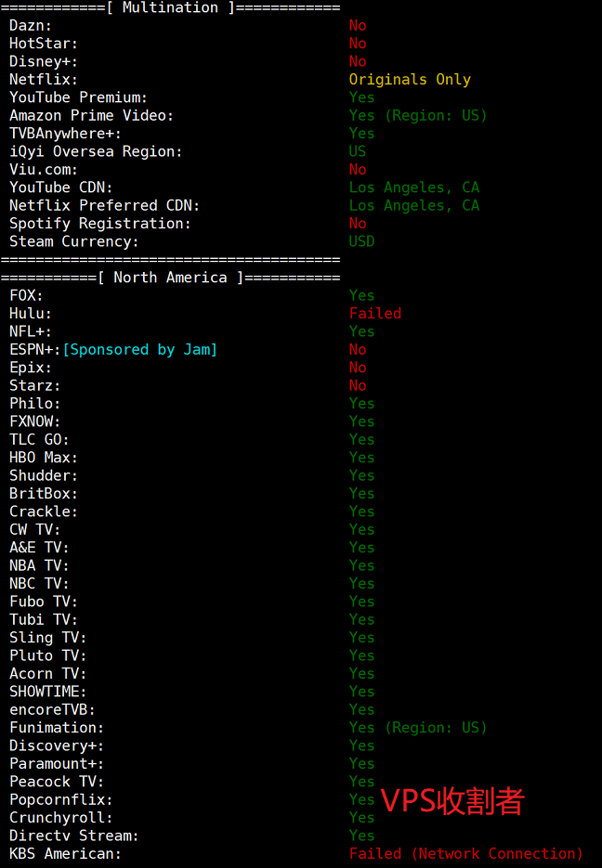Click the "Sponsored by Jam" text
The width and height of the screenshot is (602, 868).
pos(139,350)
